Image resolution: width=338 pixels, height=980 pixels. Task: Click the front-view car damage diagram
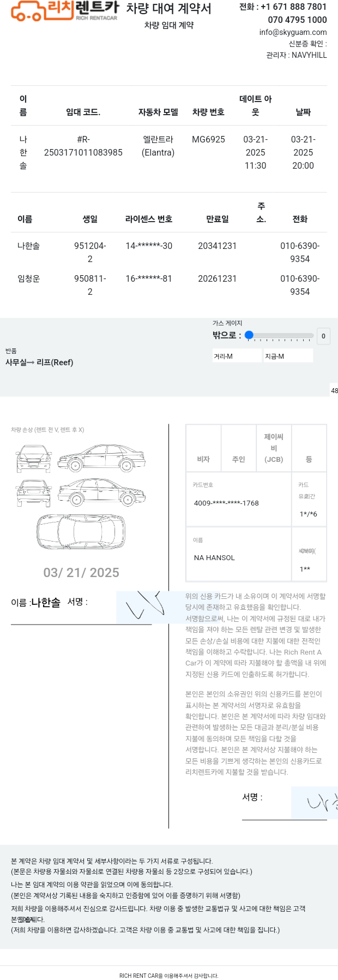click(x=34, y=459)
